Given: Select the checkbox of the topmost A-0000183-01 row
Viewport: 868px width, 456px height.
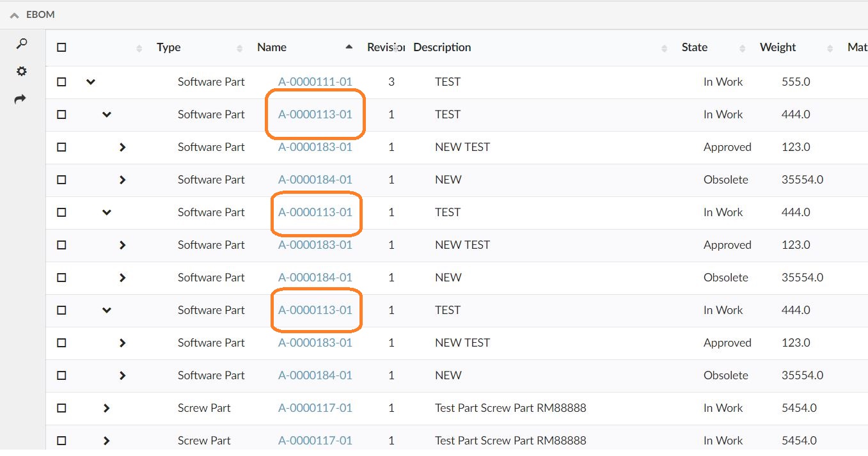Looking at the screenshot, I should [x=61, y=147].
